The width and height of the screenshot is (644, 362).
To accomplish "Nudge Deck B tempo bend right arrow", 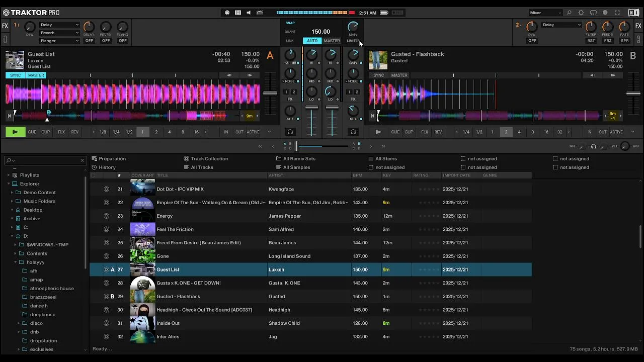I will coord(613,75).
